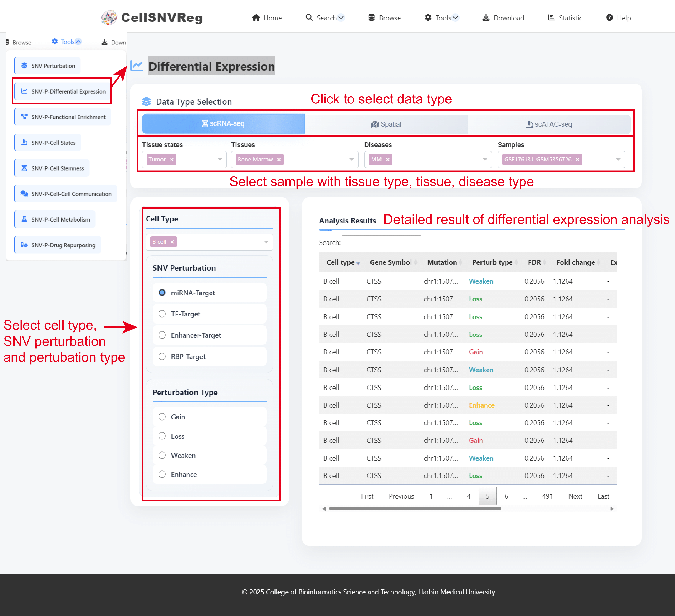Viewport: 675px width, 616px height.
Task: Switch to the scATAC-seq tab
Action: tap(549, 124)
